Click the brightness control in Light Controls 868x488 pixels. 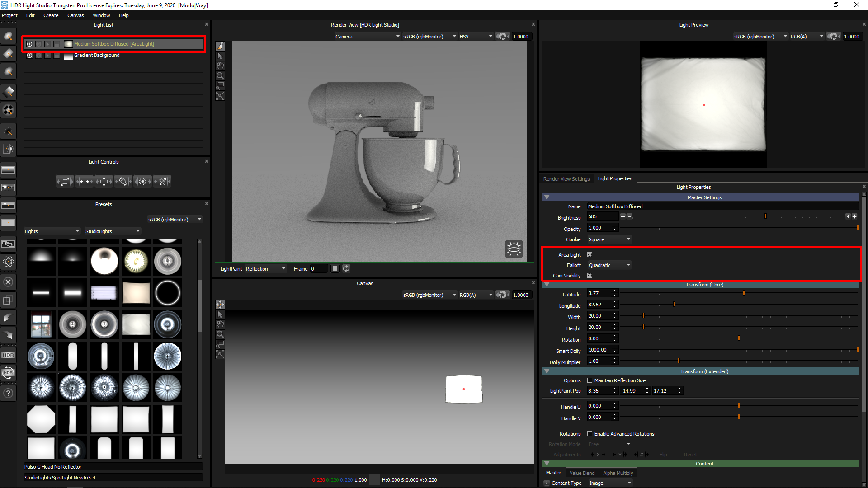[142, 182]
